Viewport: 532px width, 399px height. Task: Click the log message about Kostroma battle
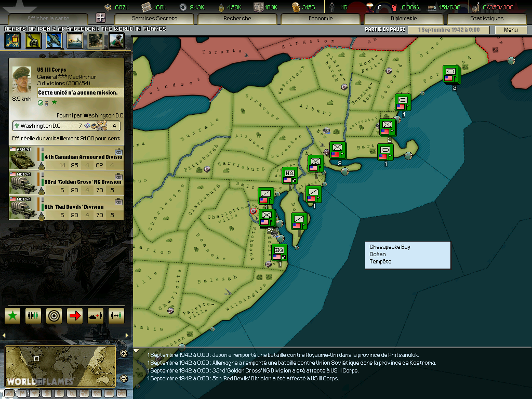[291, 363]
